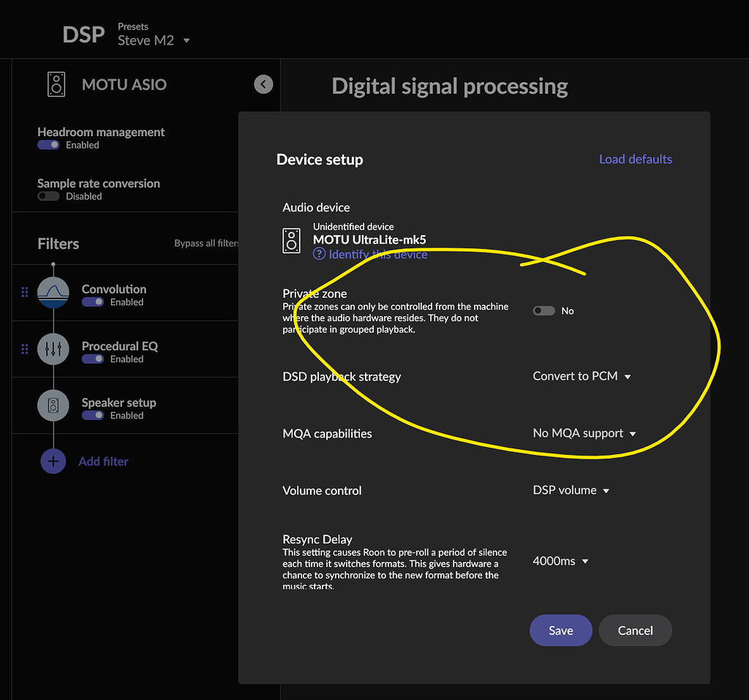Screen dimensions: 749x700
Task: Toggle Private zone to Yes
Action: click(543, 310)
